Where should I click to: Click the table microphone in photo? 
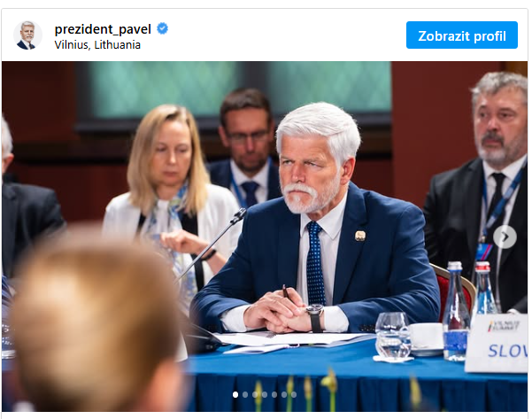[211, 246]
